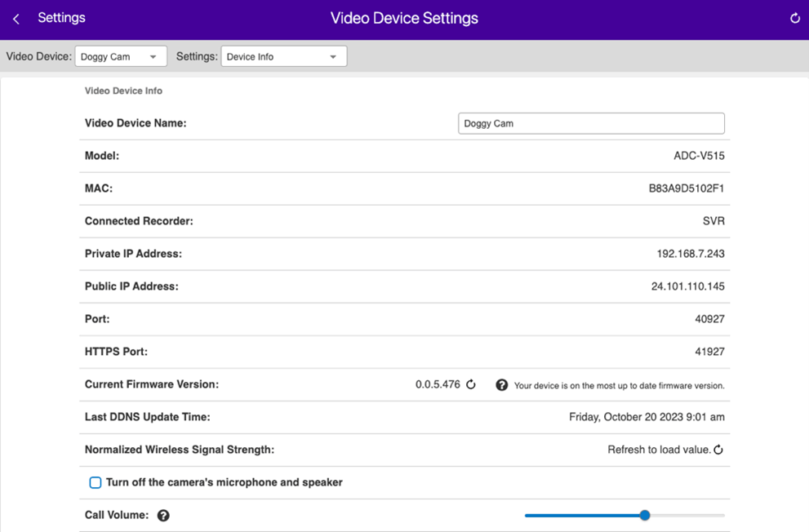The image size is (809, 532).
Task: Click the Call Volume slider handle
Action: [645, 515]
